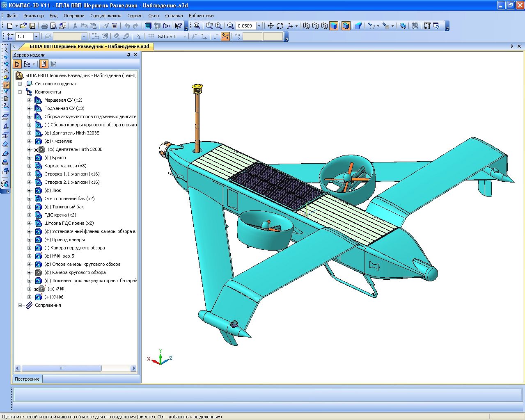The width and height of the screenshot is (525, 420).
Task: Switch to the Построение tab
Action: click(x=28, y=379)
